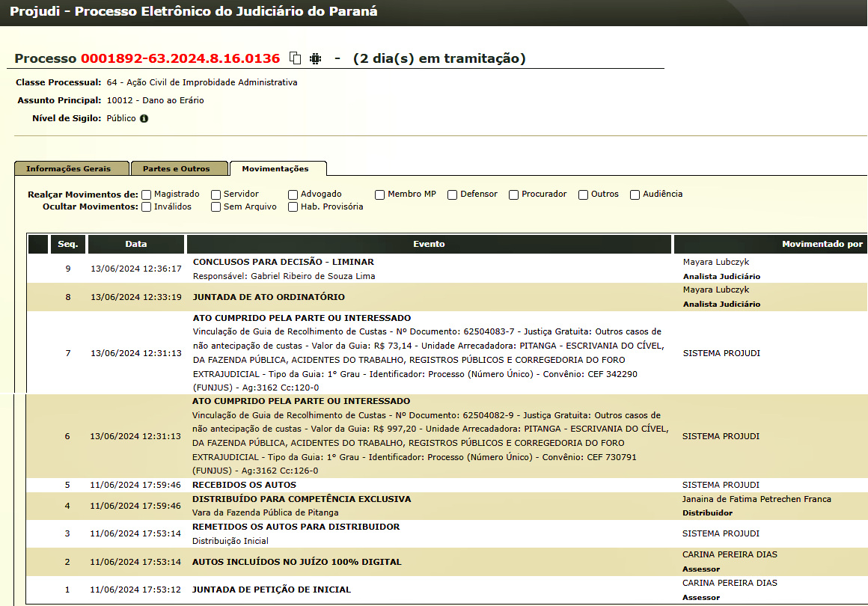The width and height of the screenshot is (868, 606).
Task: Hide movements marked Inválidos
Action: [147, 207]
